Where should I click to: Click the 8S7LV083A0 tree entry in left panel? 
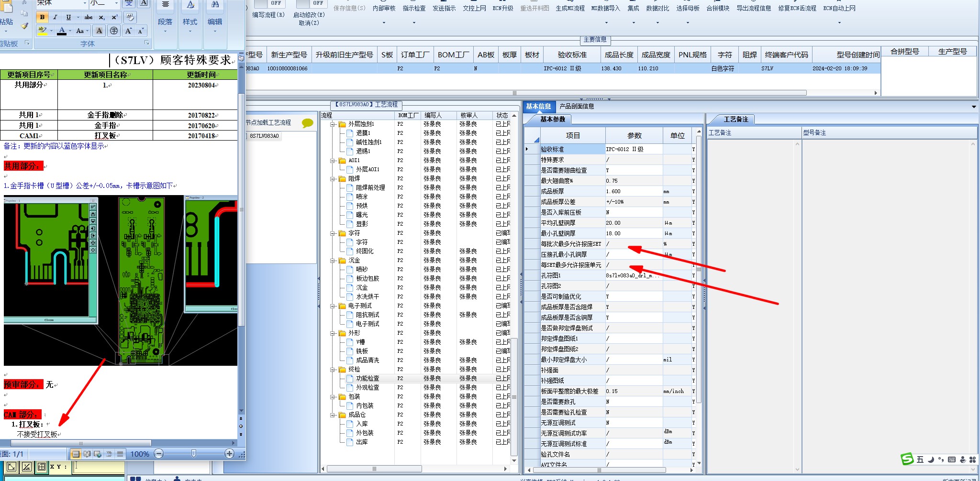(x=264, y=136)
